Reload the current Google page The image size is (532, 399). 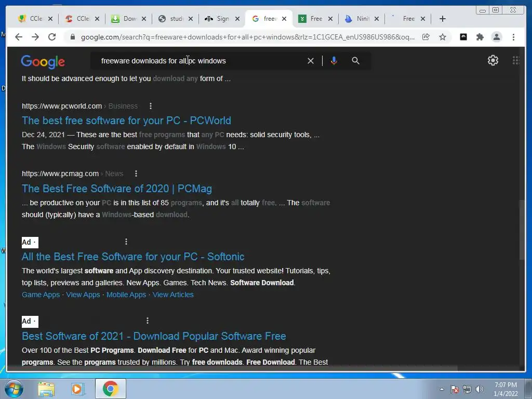tap(52, 37)
